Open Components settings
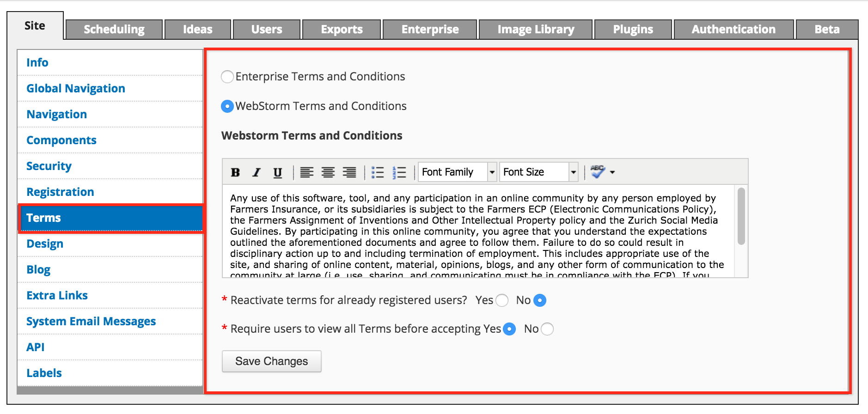Viewport: 868px width, 414px height. tap(110, 140)
